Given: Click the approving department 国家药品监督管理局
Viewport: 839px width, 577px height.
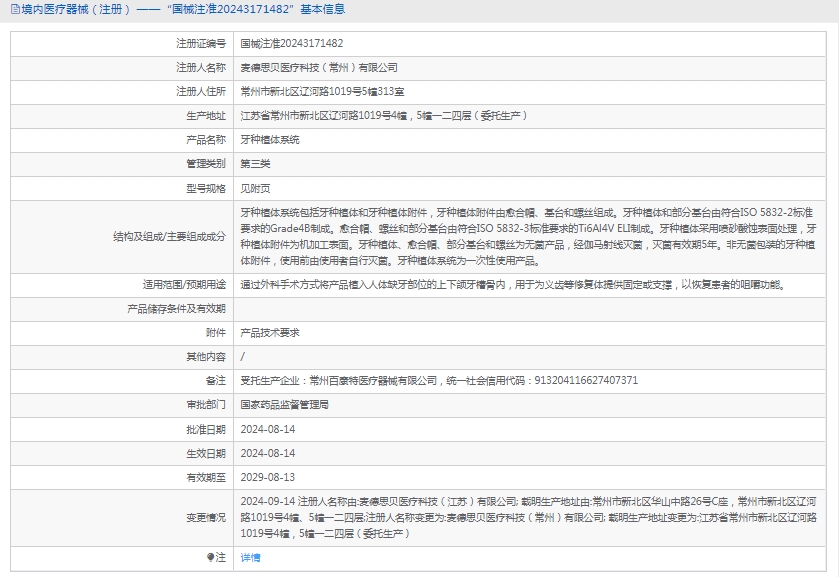Looking at the screenshot, I should click(285, 404).
